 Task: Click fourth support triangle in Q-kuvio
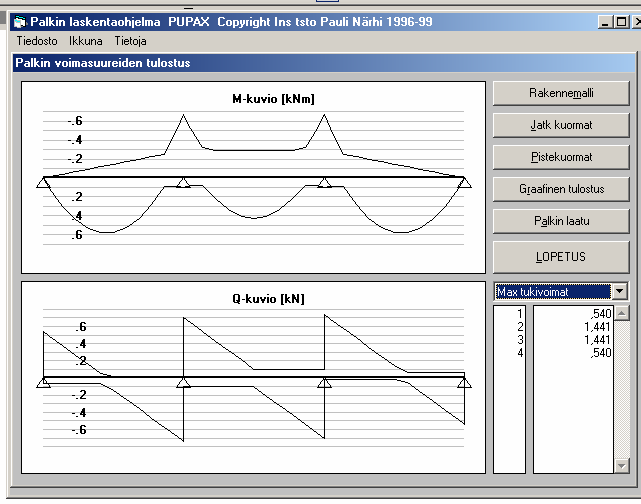tap(464, 382)
